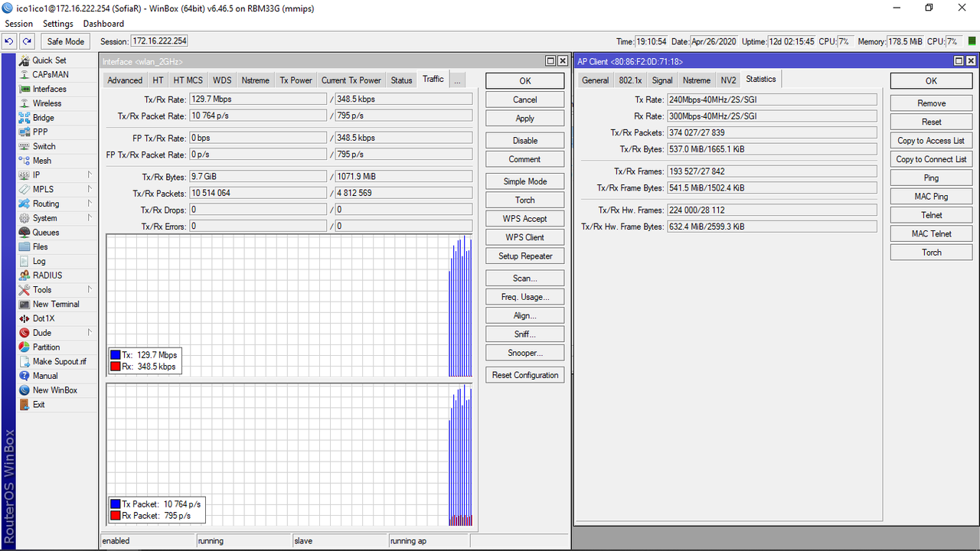The image size is (980, 551).
Task: Click the Scan... button
Action: click(x=525, y=278)
